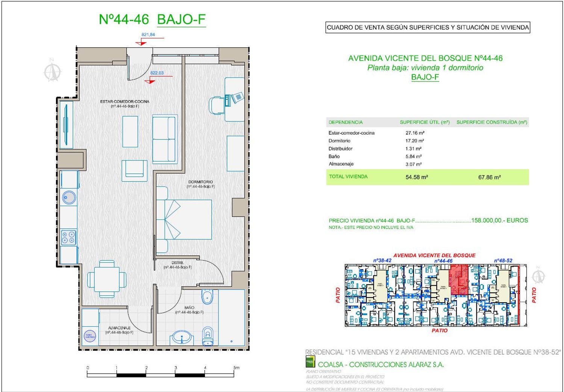Click the elevation value '822,03'

click(x=157, y=73)
